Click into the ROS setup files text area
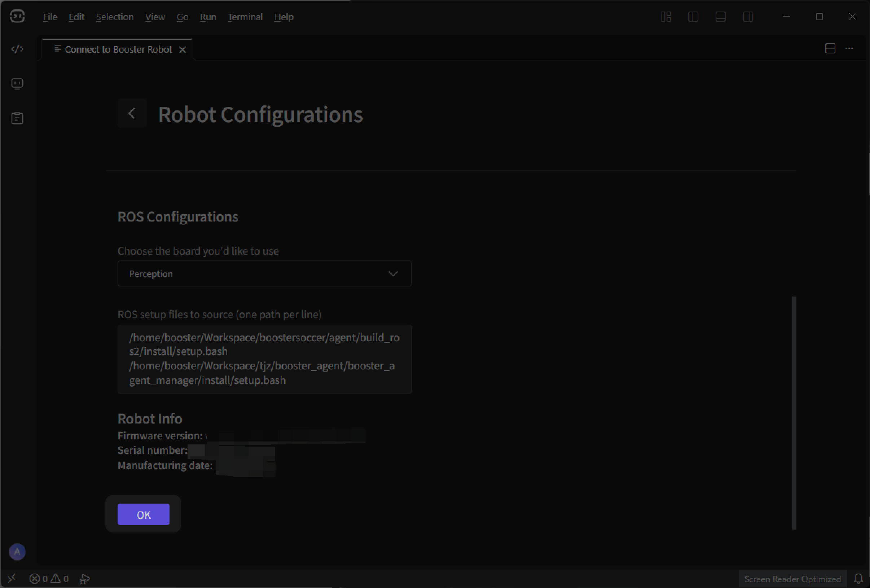The width and height of the screenshot is (870, 588). (x=264, y=359)
